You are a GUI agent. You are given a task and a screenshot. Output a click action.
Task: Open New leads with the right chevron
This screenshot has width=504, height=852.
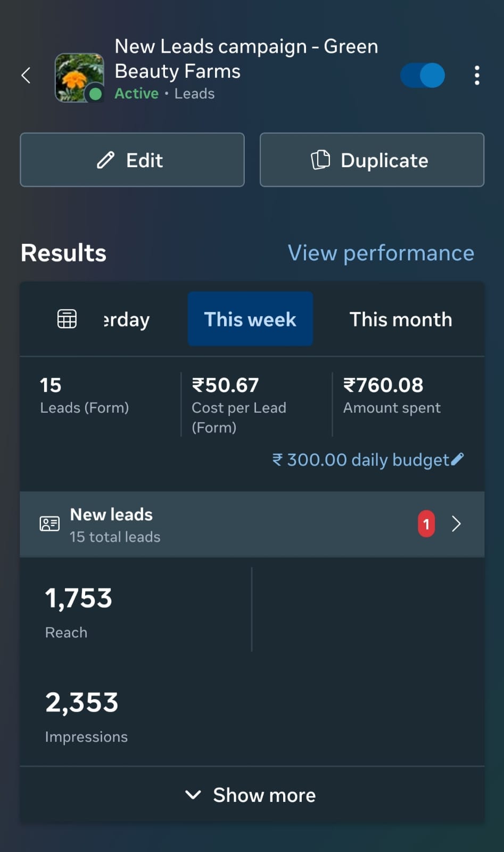coord(456,524)
